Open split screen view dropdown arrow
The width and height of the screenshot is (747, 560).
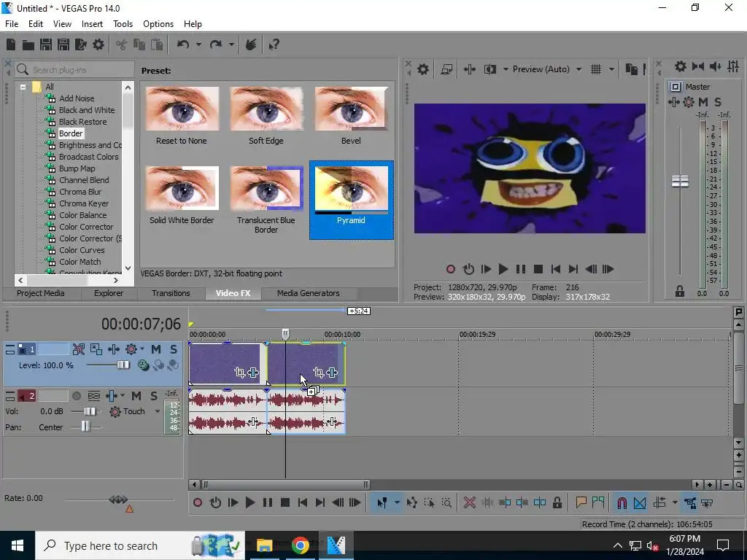[x=506, y=69]
